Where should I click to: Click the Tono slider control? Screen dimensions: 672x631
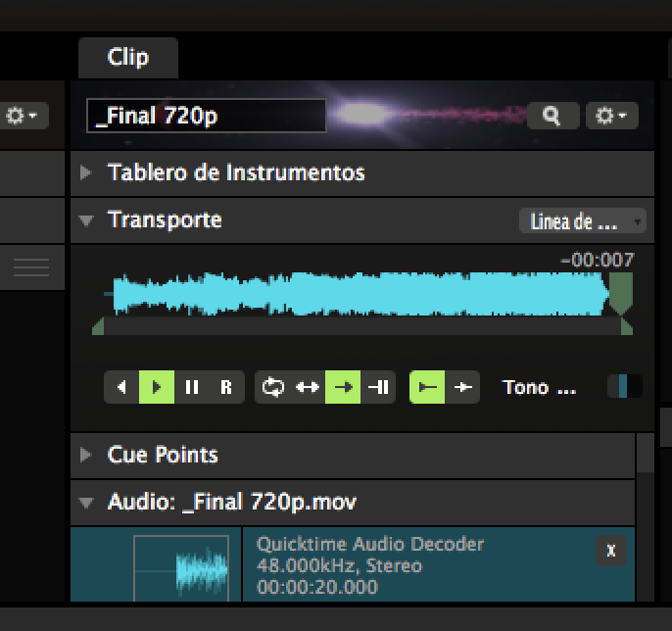point(624,387)
